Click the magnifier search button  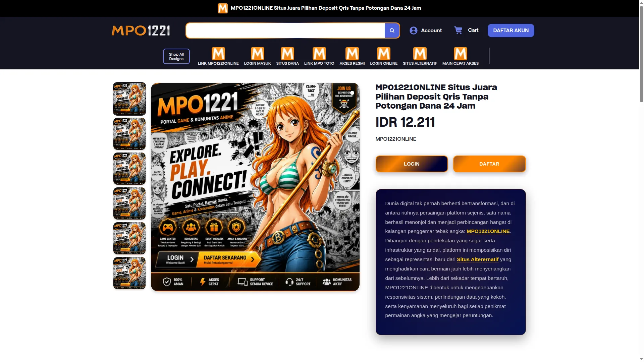click(392, 31)
